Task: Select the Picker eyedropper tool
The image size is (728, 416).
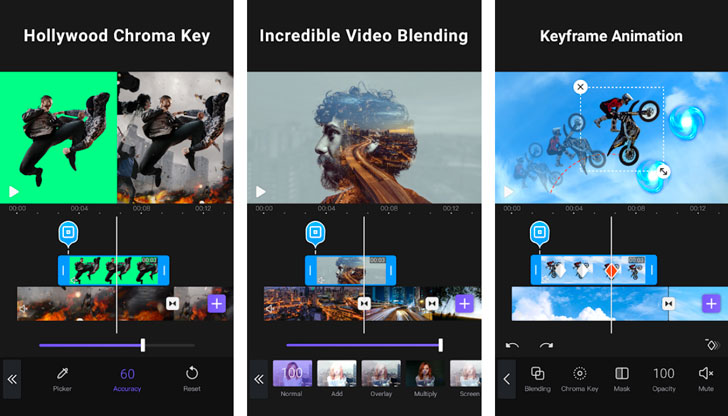Action: click(62, 379)
